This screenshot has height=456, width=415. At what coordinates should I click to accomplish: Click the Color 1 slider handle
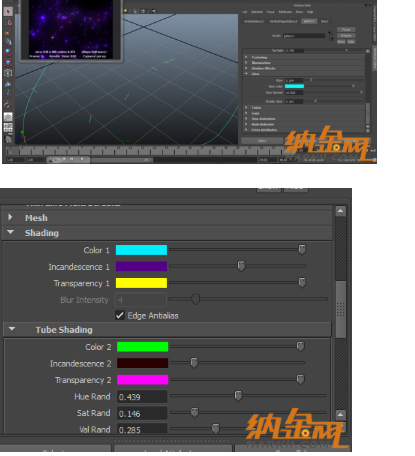pyautogui.click(x=302, y=249)
